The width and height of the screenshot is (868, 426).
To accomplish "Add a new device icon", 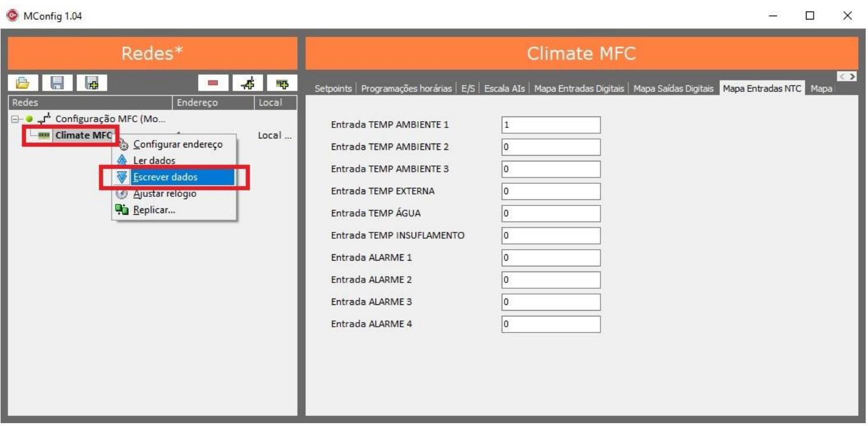I will [x=284, y=83].
